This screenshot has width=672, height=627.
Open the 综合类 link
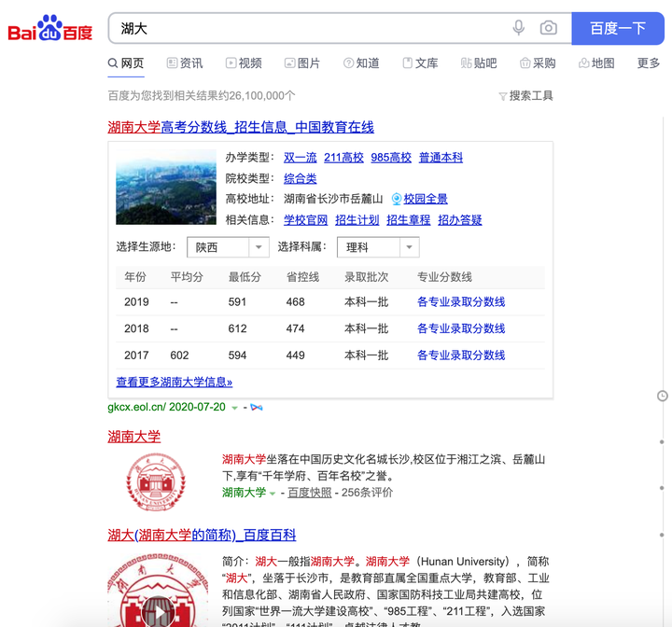300,178
